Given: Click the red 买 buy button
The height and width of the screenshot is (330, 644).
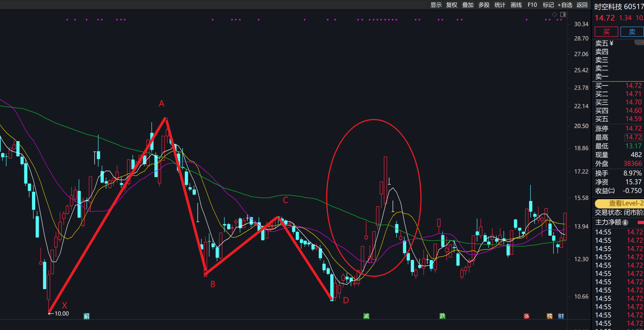Looking at the screenshot, I should click(x=606, y=32).
